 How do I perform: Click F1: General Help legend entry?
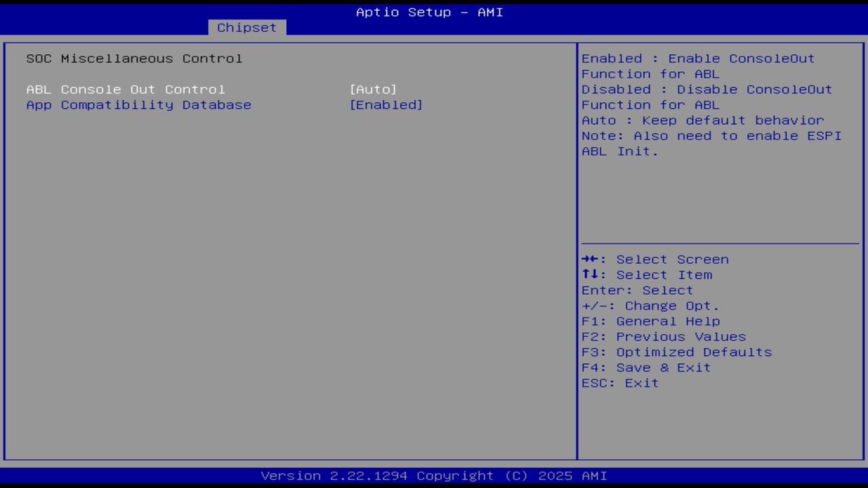[650, 321]
